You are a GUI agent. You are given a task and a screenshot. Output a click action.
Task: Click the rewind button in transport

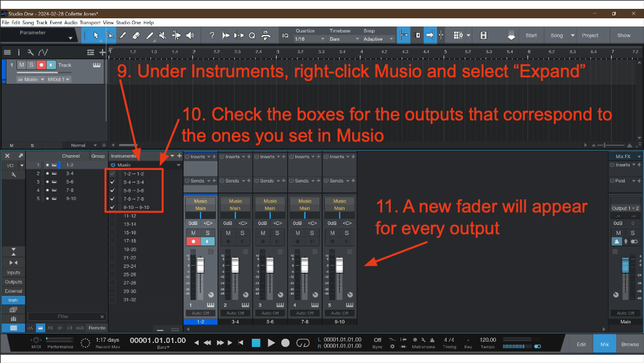208,342
